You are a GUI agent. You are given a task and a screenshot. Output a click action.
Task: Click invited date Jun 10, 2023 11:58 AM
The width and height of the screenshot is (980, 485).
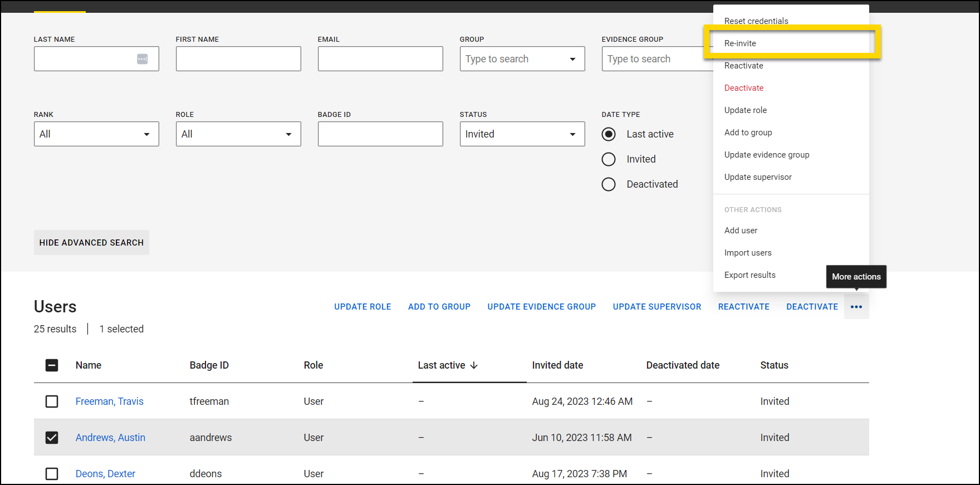[582, 438]
